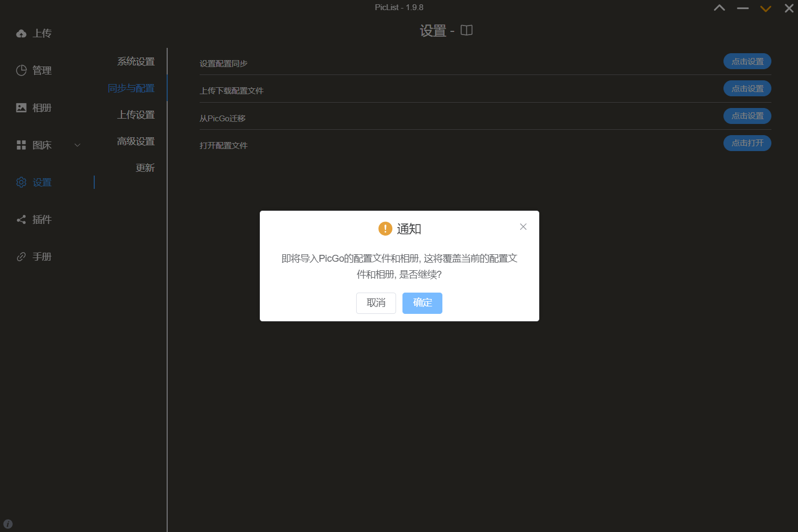Click 点击设置 for 上传下载配置文件

click(x=747, y=89)
